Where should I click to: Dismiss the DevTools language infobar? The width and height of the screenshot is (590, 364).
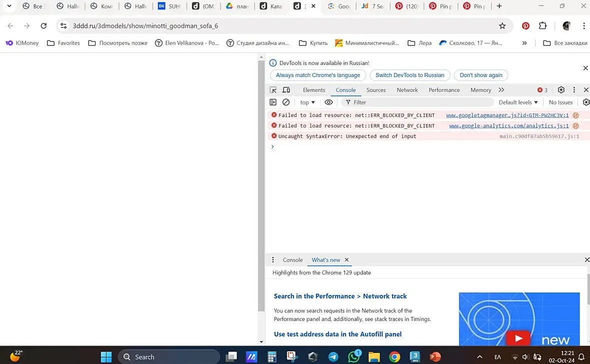pos(585,68)
